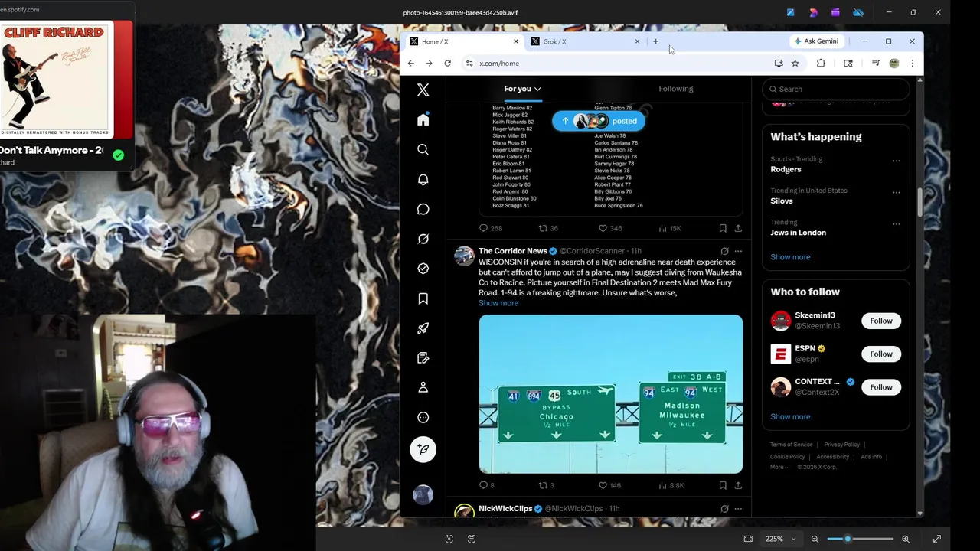
Task: Open more options for Rodgers trend
Action: (x=896, y=161)
